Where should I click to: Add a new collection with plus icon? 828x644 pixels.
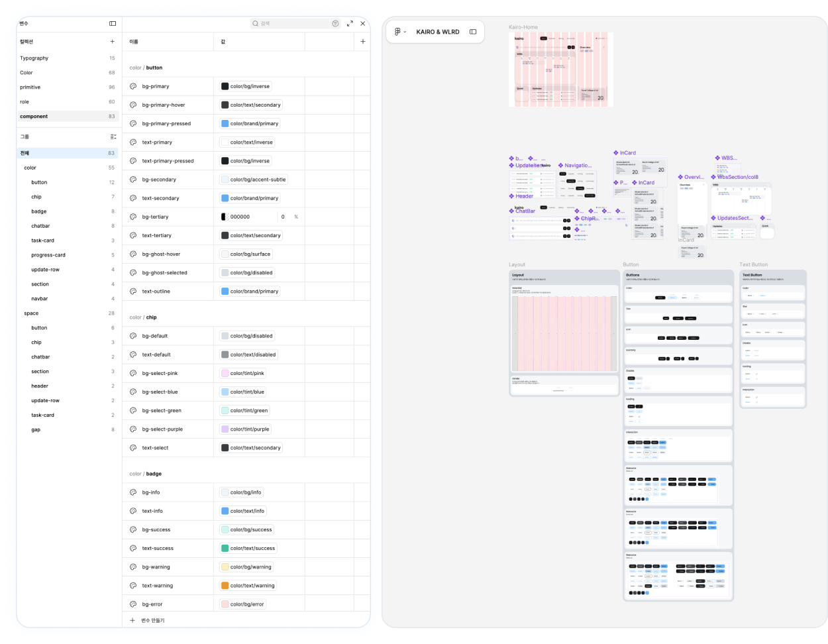[x=112, y=41]
